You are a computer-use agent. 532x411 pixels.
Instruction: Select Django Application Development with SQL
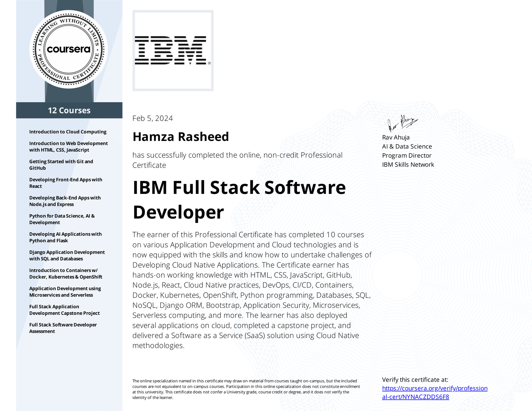(x=66, y=255)
